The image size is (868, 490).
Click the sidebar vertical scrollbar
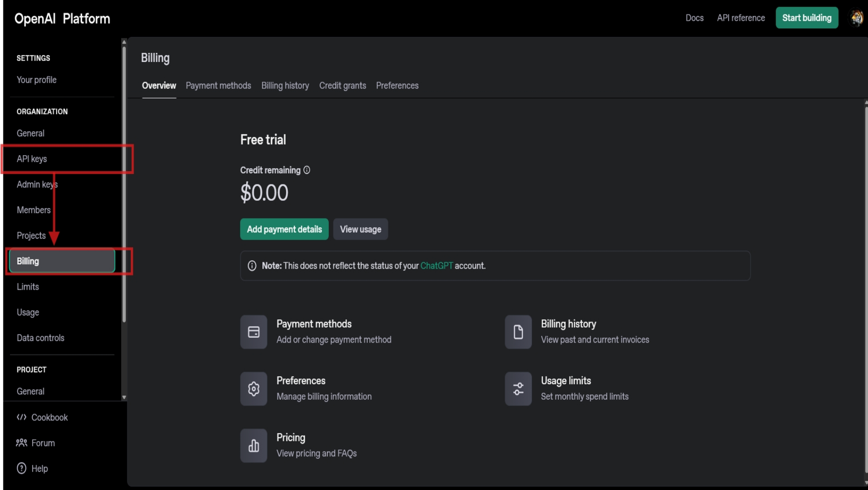(x=124, y=184)
